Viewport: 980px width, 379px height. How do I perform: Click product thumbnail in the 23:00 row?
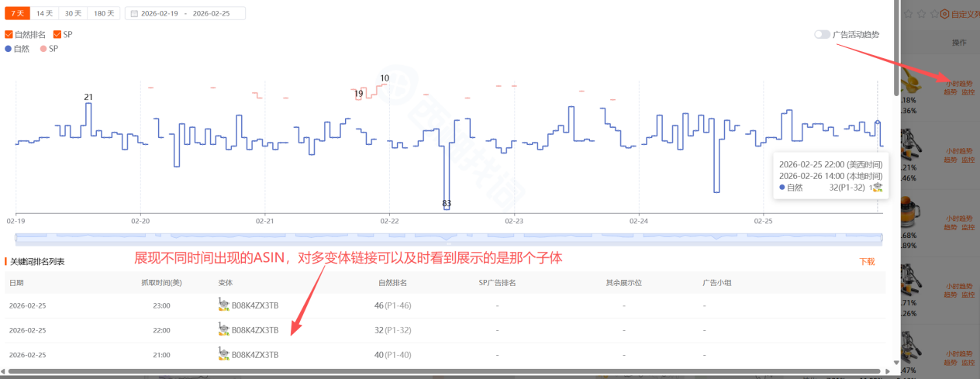(223, 305)
